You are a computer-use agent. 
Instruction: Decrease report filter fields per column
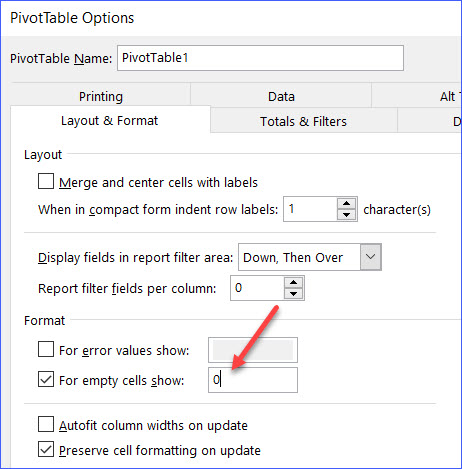click(x=293, y=294)
